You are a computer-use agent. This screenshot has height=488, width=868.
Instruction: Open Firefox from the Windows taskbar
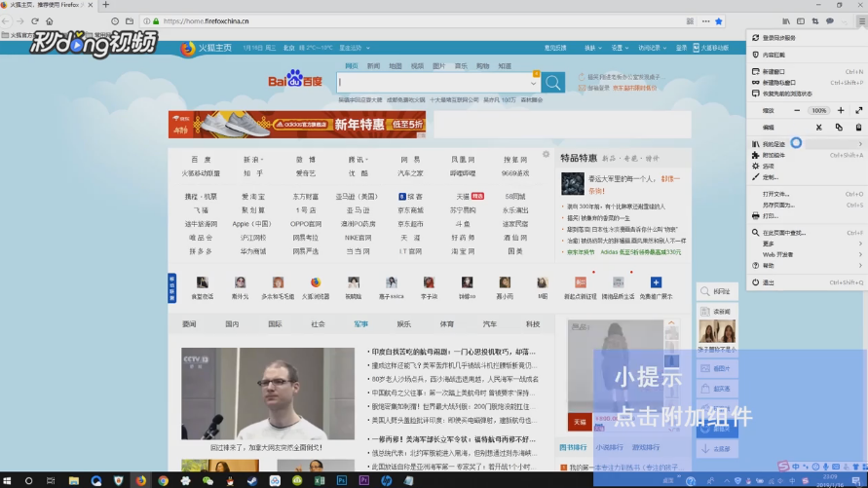140,480
